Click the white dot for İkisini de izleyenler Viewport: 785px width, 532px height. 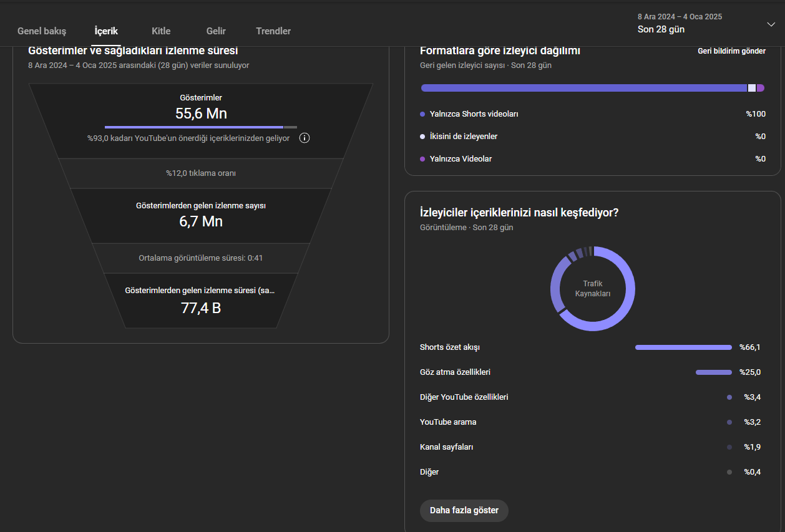click(x=422, y=137)
